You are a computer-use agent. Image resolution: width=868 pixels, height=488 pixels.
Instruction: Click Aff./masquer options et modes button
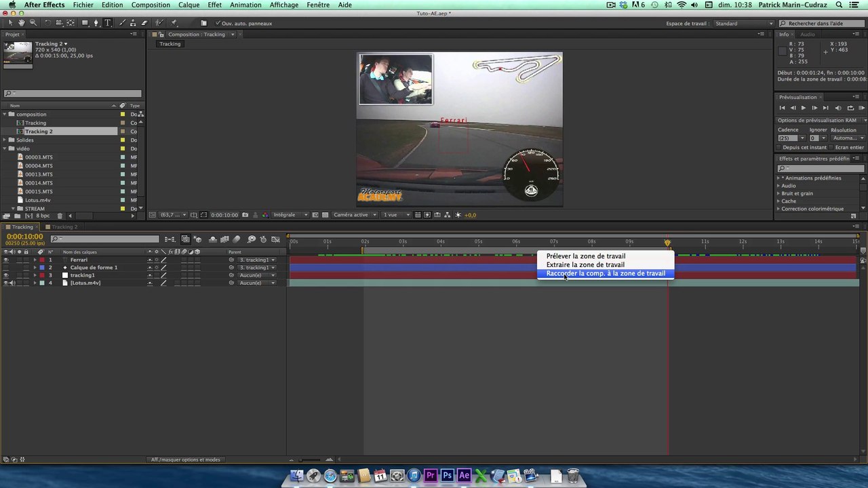[x=185, y=460]
